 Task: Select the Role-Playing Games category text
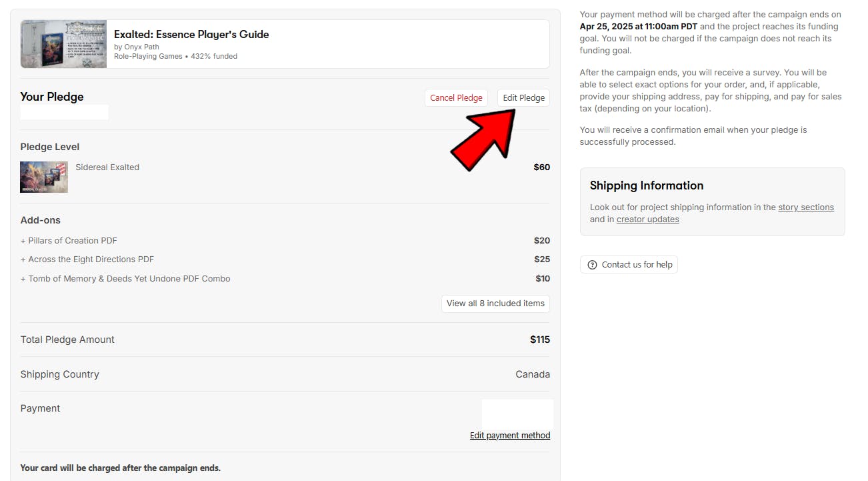148,56
